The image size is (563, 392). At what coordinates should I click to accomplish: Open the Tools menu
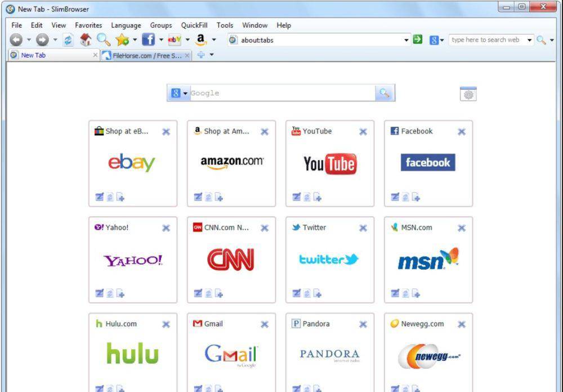pos(225,25)
